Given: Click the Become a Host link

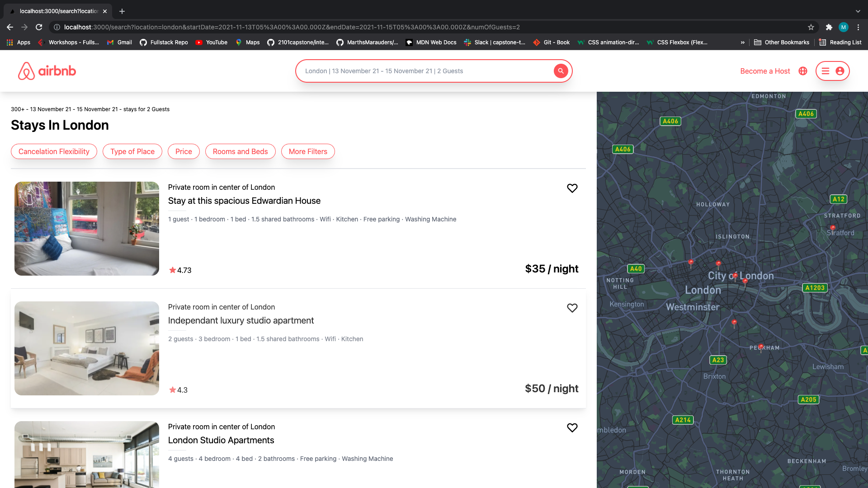Looking at the screenshot, I should pos(764,71).
